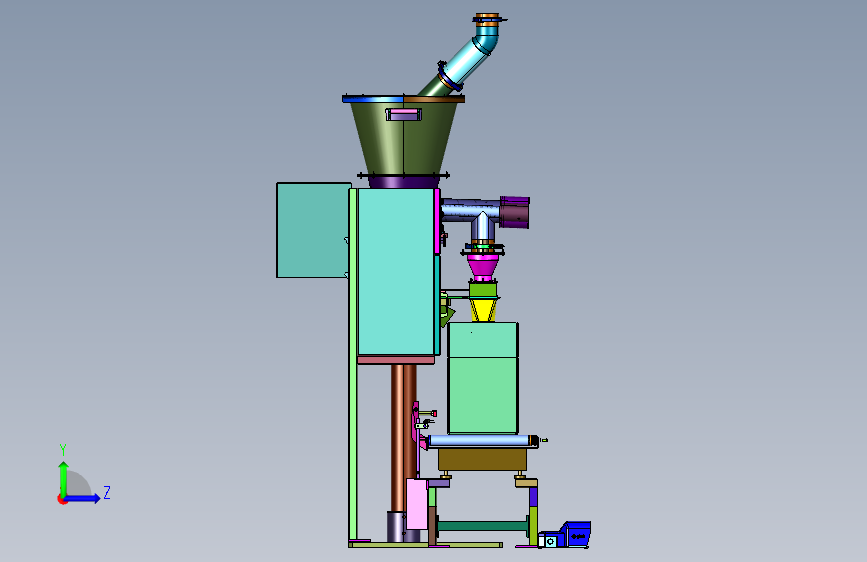The width and height of the screenshot is (867, 562).
Task: Pick the purple motor on the horizontal pipe
Action: click(515, 212)
